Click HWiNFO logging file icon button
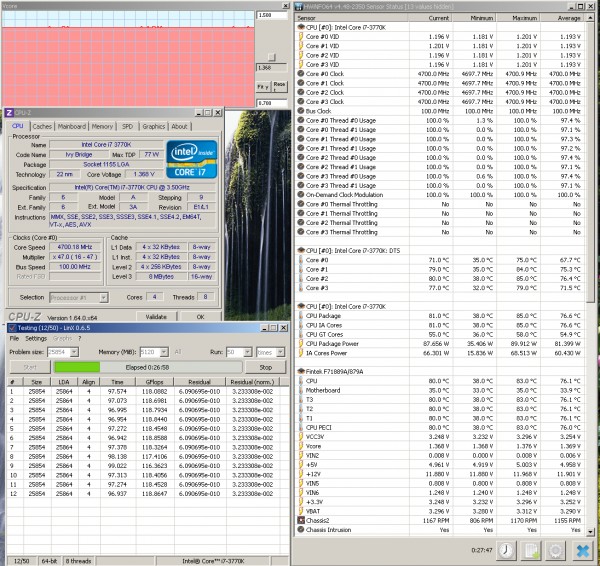Viewport: 600px width, 566px height. click(x=531, y=551)
